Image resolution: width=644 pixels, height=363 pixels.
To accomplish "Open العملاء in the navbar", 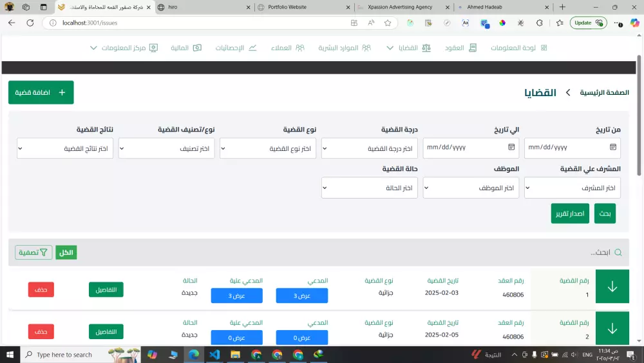I will coord(287,48).
